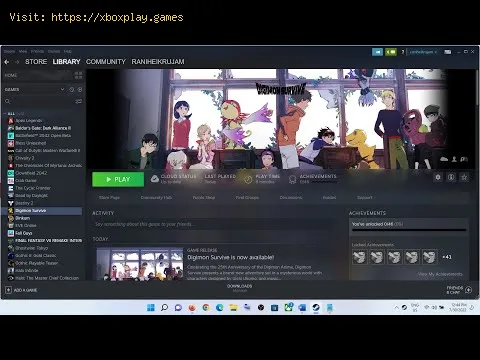Open 'Digimon Survive is now available!' headline
The image size is (480, 360).
point(231,257)
